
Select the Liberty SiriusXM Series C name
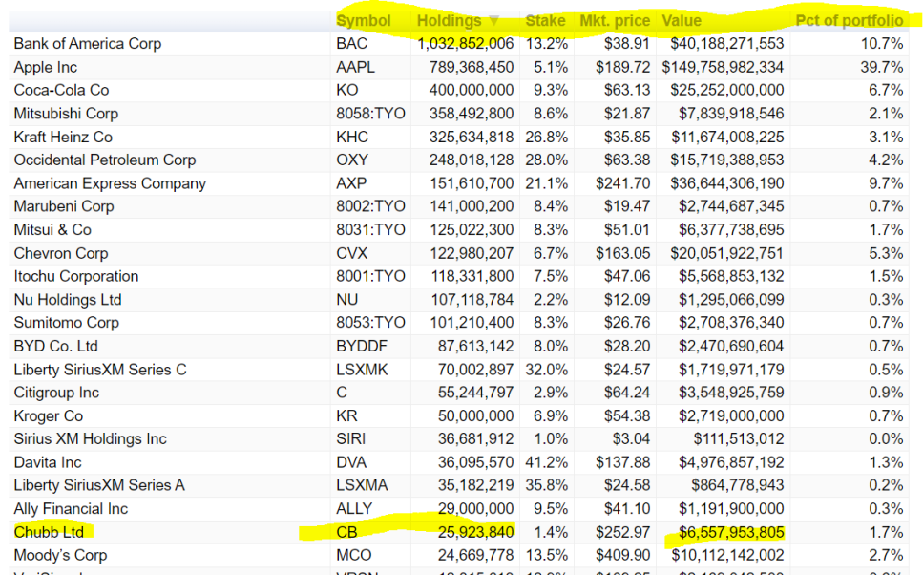pos(100,370)
